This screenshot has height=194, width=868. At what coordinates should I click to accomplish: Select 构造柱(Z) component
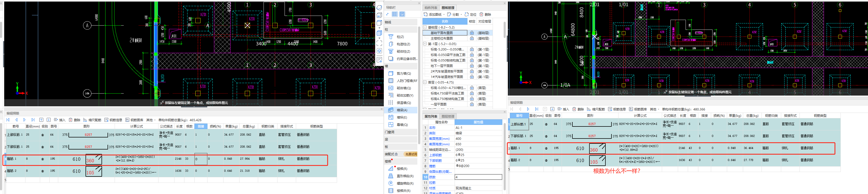point(400,44)
